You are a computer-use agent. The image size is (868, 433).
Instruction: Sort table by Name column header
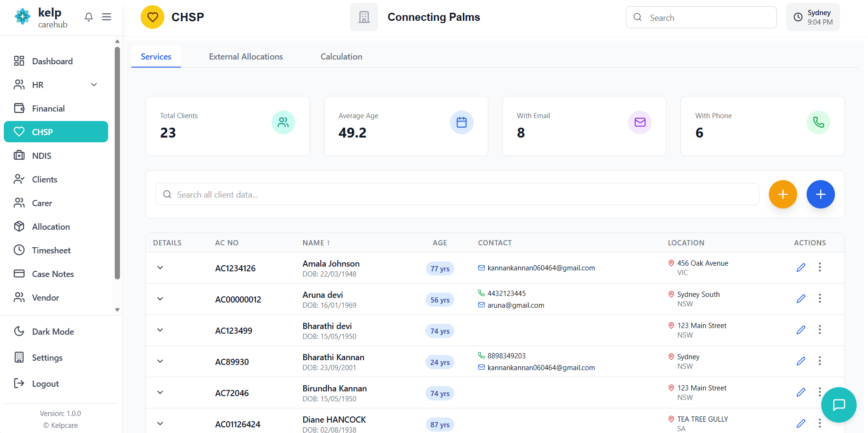coord(316,243)
